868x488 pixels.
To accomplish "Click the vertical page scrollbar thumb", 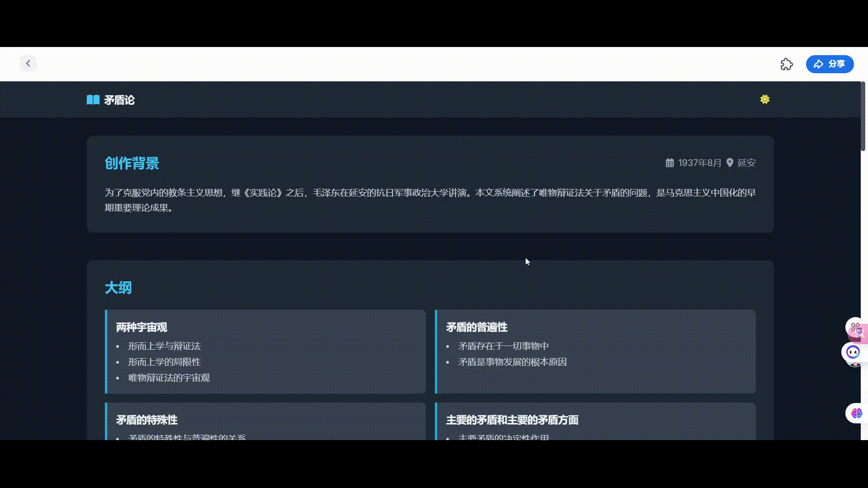I will click(x=863, y=117).
